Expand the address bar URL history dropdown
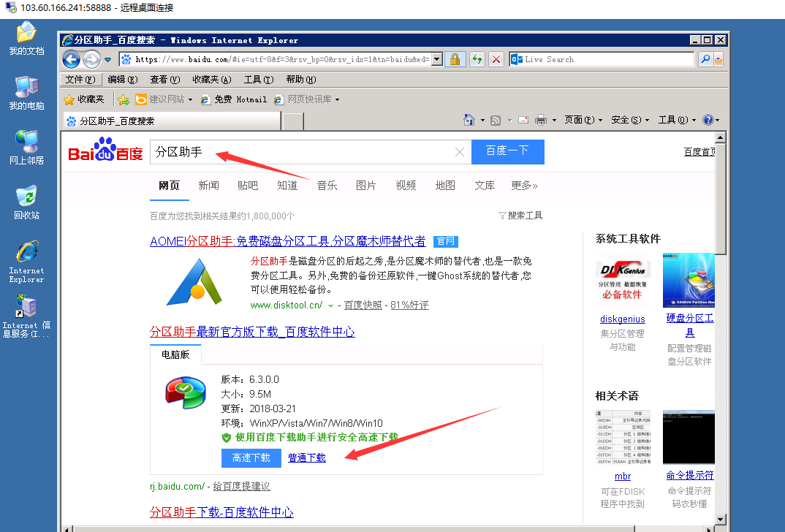Viewport: 785px width, 532px height. [437, 59]
